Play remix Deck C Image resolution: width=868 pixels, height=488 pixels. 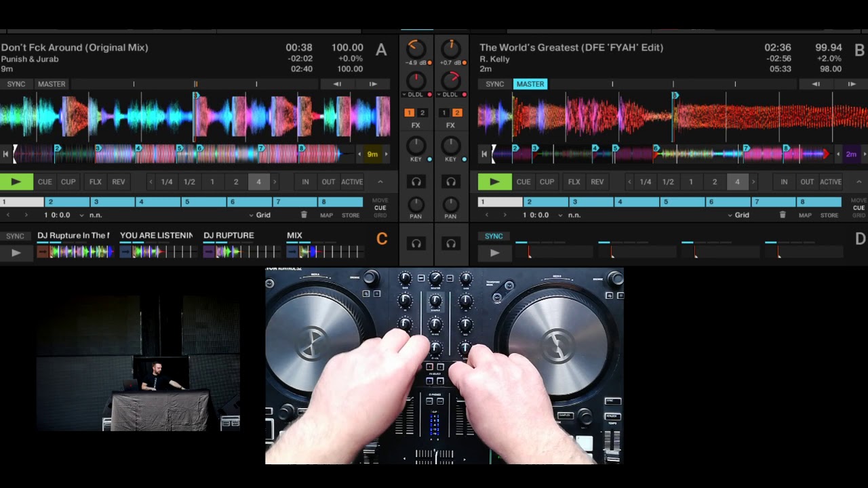pos(16,253)
